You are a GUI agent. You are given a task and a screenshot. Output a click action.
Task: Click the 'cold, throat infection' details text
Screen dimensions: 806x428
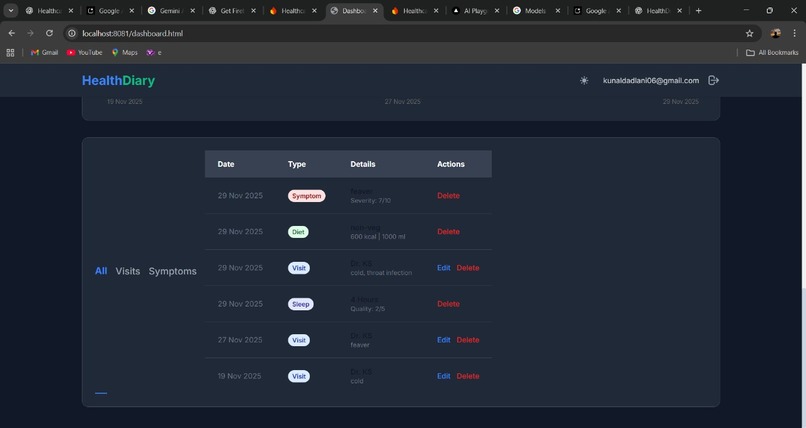[x=381, y=273]
